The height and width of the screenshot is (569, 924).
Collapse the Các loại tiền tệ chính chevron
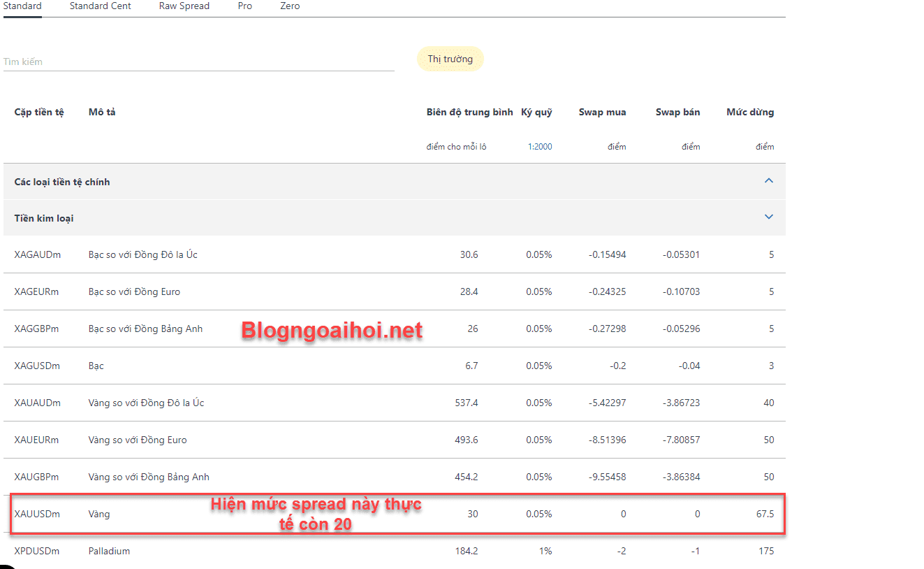[x=769, y=181]
